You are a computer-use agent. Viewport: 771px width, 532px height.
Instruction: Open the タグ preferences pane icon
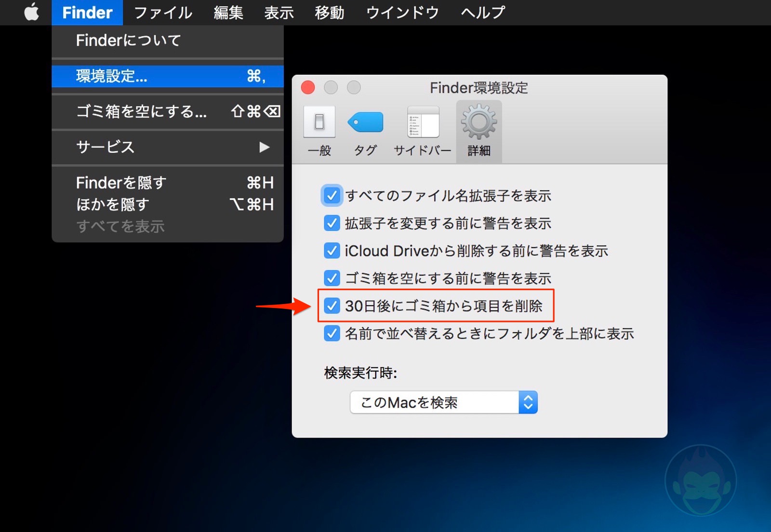coord(365,131)
